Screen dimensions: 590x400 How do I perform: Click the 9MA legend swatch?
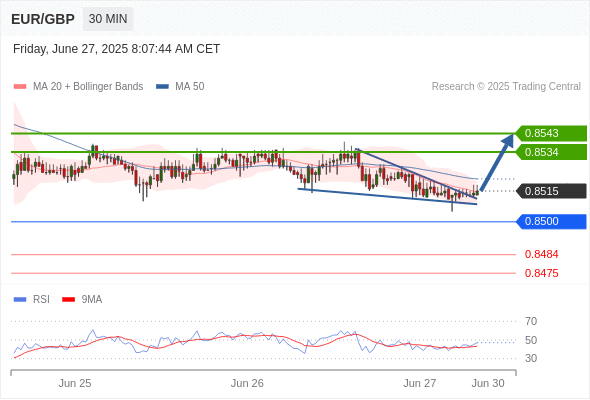point(68,300)
